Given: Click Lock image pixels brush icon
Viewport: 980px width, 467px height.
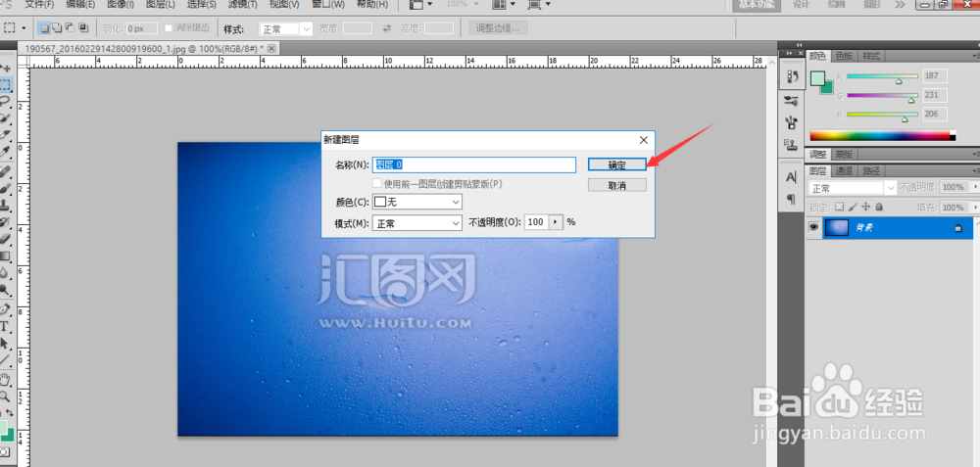Looking at the screenshot, I should point(854,207).
